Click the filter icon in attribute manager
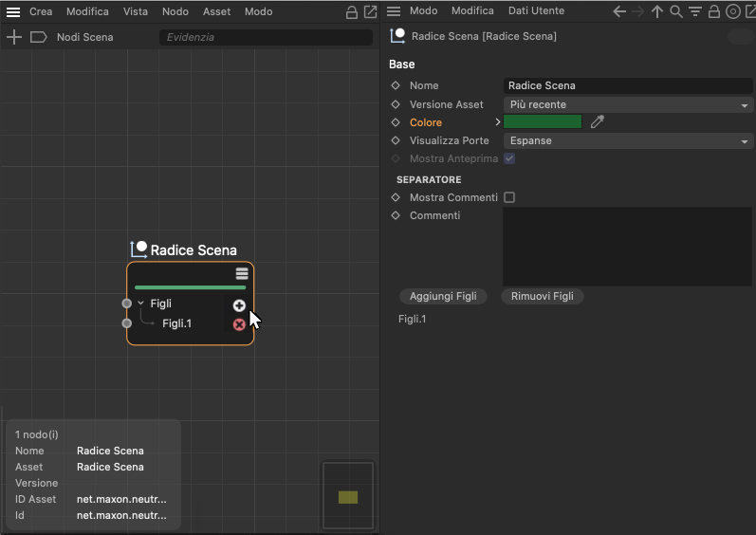 (694, 11)
